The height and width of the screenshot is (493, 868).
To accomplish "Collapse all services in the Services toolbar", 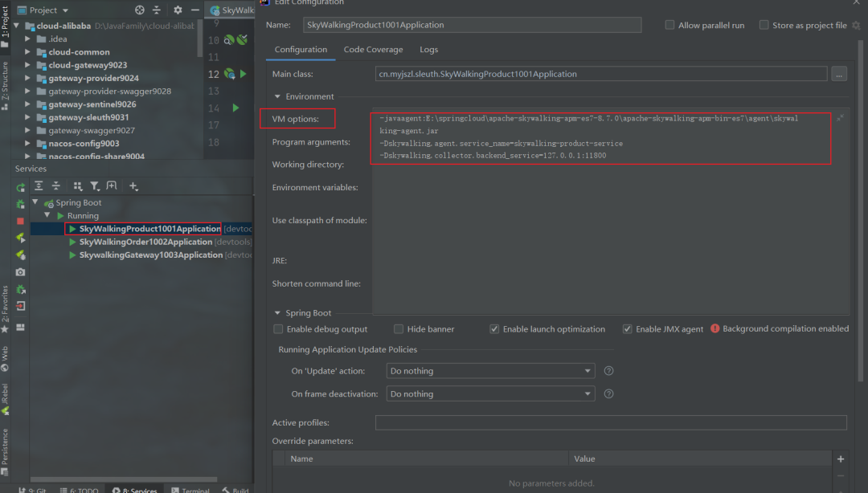I will [56, 186].
